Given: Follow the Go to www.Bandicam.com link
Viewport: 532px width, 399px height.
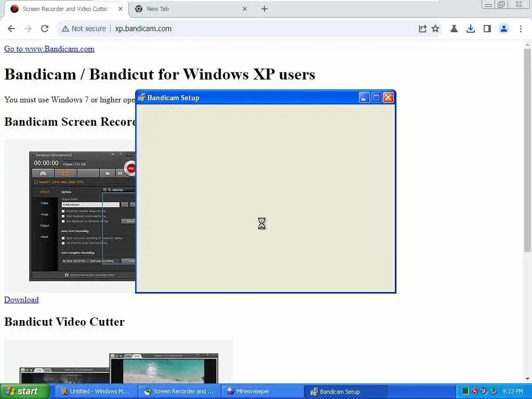Looking at the screenshot, I should pos(49,49).
